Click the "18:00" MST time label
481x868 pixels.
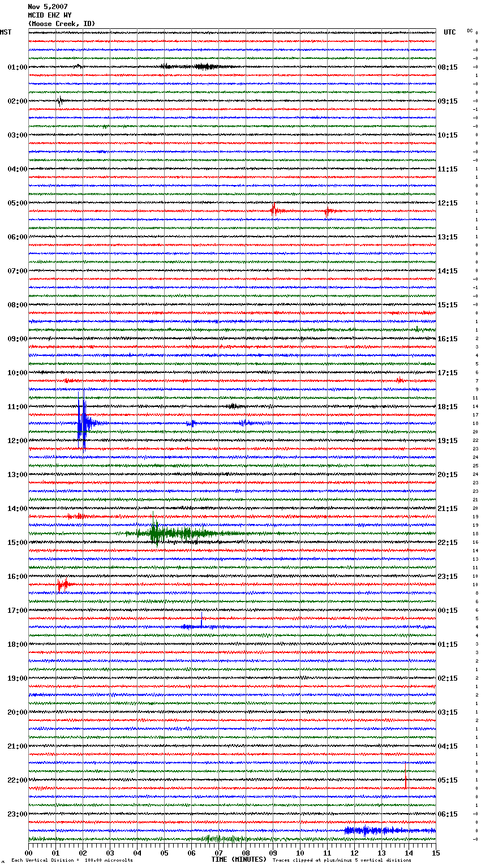(18, 644)
